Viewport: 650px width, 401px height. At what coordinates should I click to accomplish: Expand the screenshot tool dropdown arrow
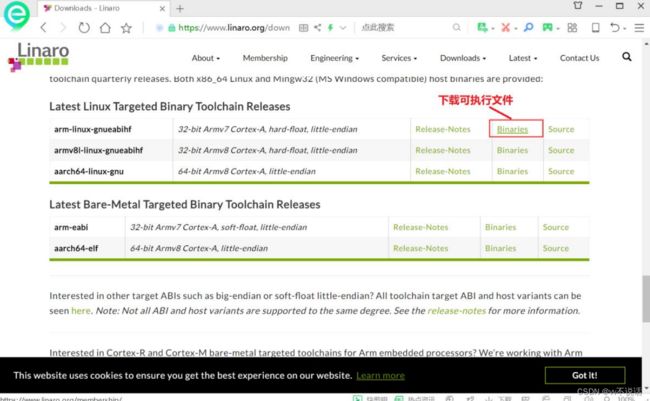(x=516, y=29)
